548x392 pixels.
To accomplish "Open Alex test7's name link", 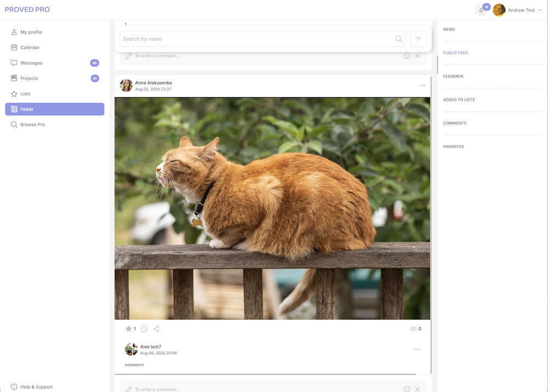I will [151, 347].
